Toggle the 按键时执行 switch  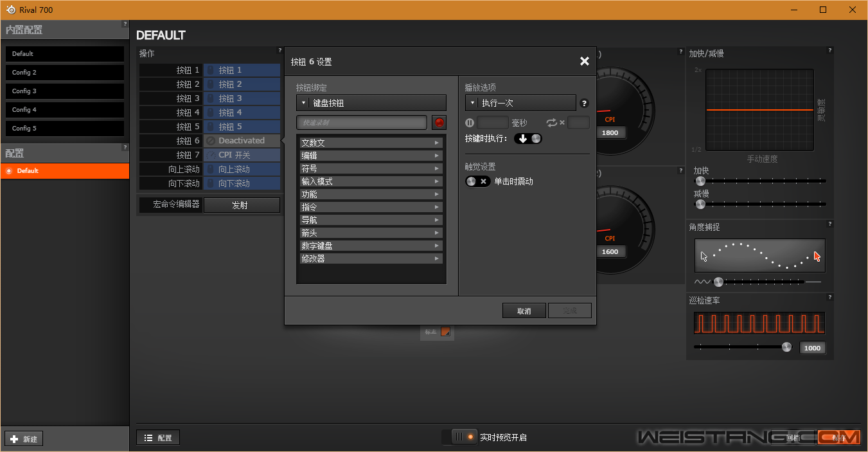click(x=527, y=138)
